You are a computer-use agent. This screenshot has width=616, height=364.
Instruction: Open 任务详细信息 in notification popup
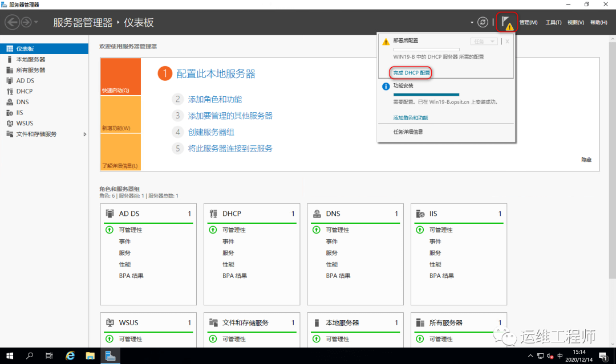(x=408, y=132)
